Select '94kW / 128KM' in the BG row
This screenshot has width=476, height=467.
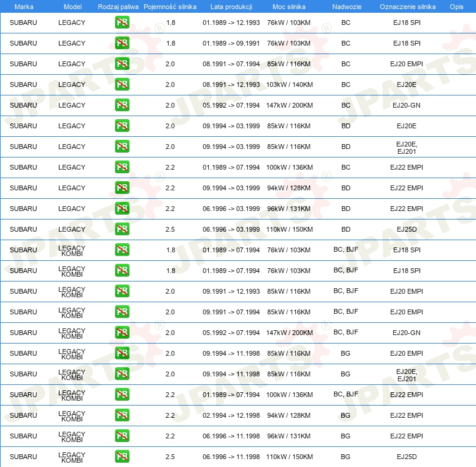click(x=289, y=415)
